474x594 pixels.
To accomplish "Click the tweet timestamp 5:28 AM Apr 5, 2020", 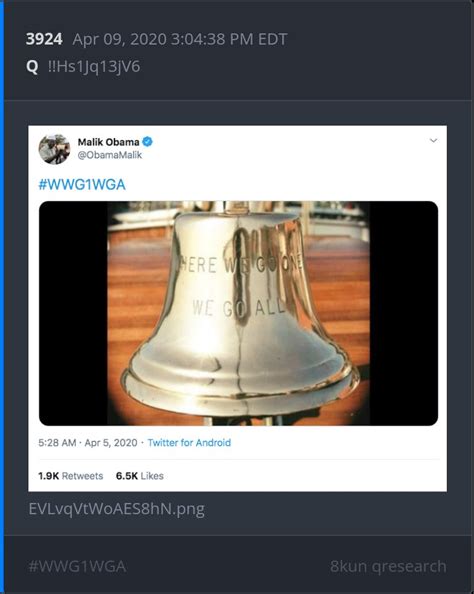I will tap(88, 443).
